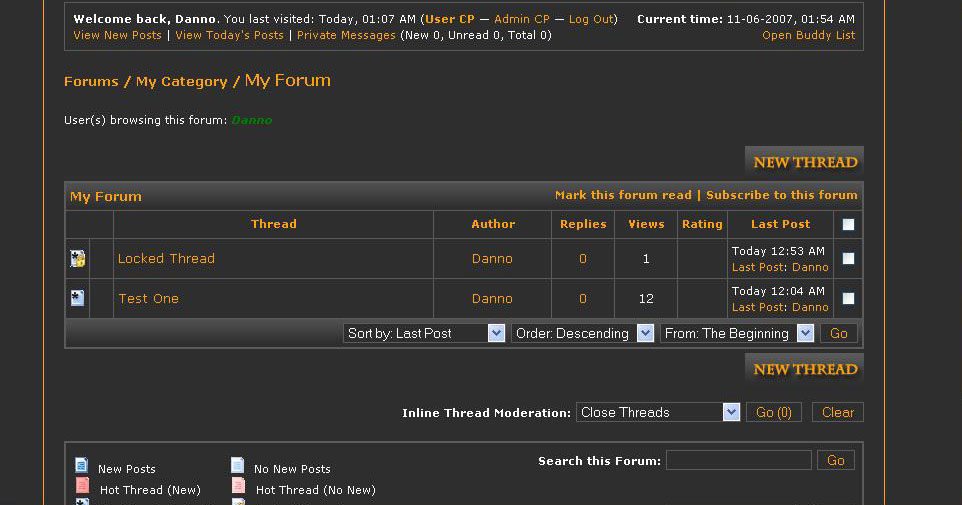
Task: Click the Hot Thread (No New) legend icon
Action: 239,487
